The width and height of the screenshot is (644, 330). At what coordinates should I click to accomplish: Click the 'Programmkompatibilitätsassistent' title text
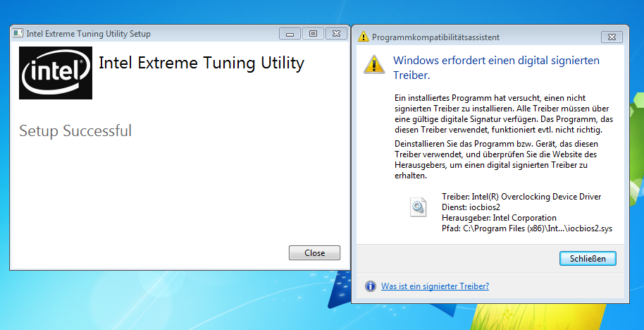coord(435,37)
